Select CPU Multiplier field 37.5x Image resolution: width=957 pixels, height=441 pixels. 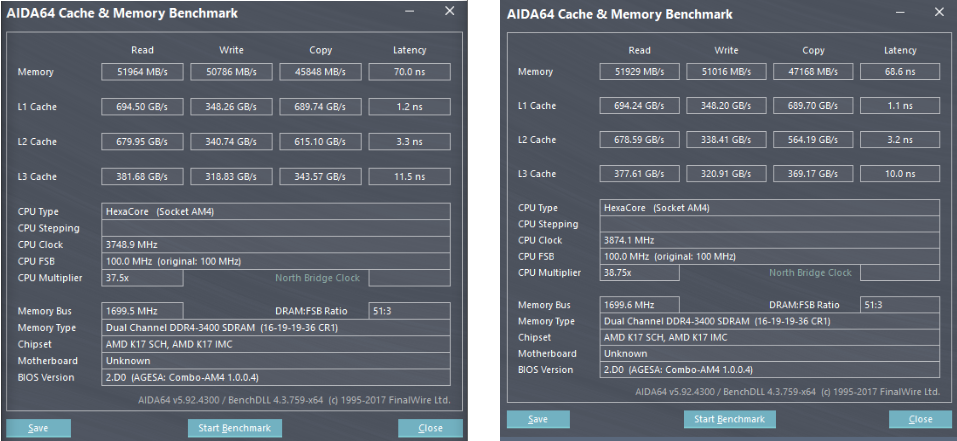pyautogui.click(x=142, y=278)
